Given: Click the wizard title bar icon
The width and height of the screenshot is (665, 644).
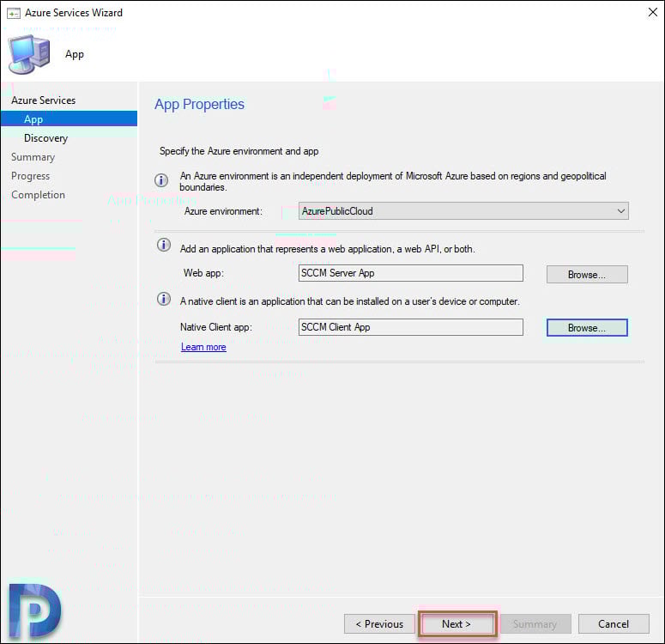Looking at the screenshot, I should [14, 14].
